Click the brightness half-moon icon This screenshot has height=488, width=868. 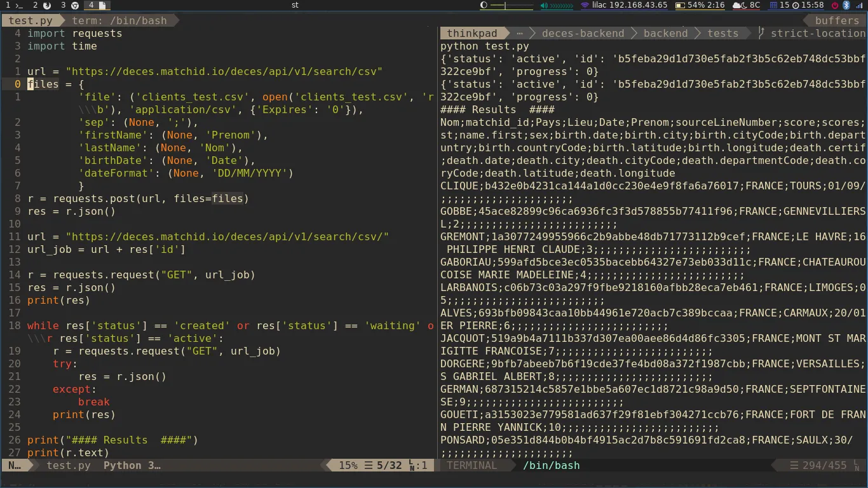click(484, 5)
